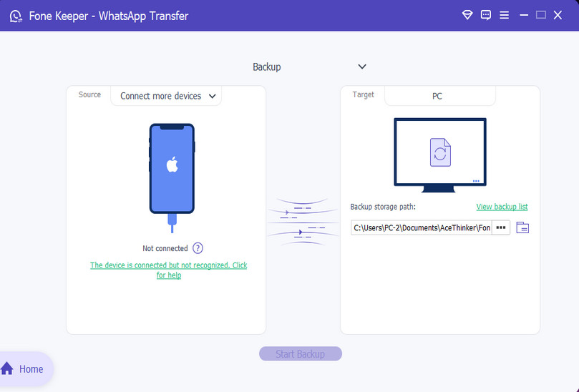Click the PC monitor illustration
The image size is (579, 392).
click(439, 155)
